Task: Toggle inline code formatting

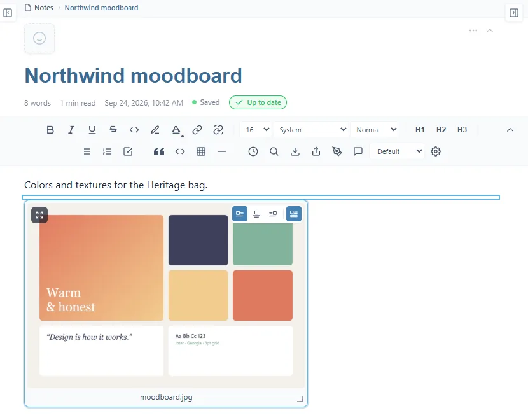Action: click(x=134, y=130)
